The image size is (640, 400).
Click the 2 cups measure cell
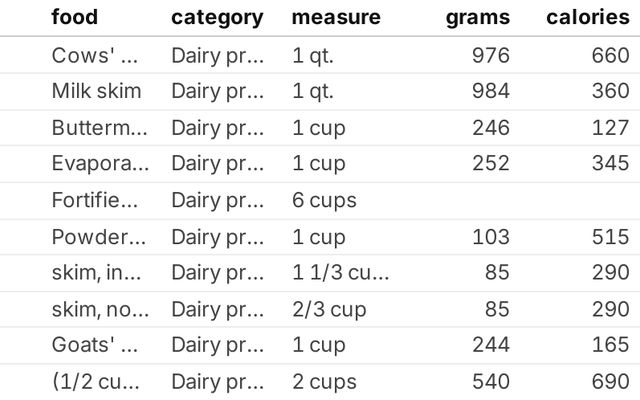(x=324, y=381)
